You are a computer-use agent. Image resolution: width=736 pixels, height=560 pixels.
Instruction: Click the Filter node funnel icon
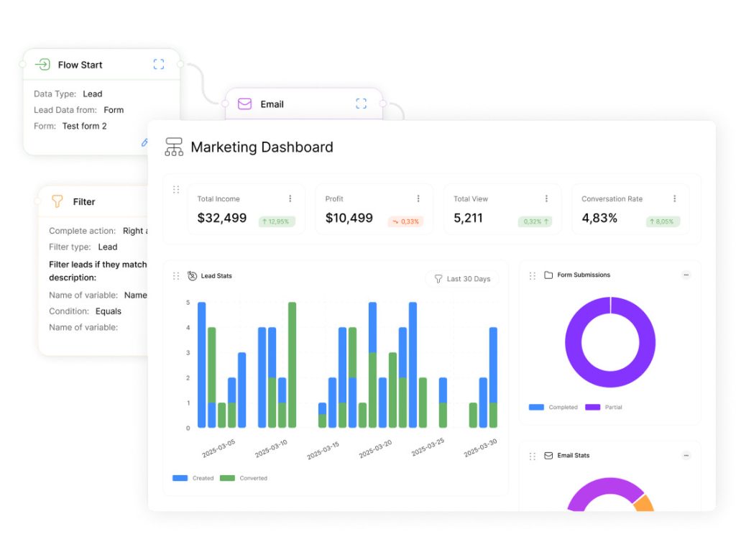pyautogui.click(x=57, y=202)
